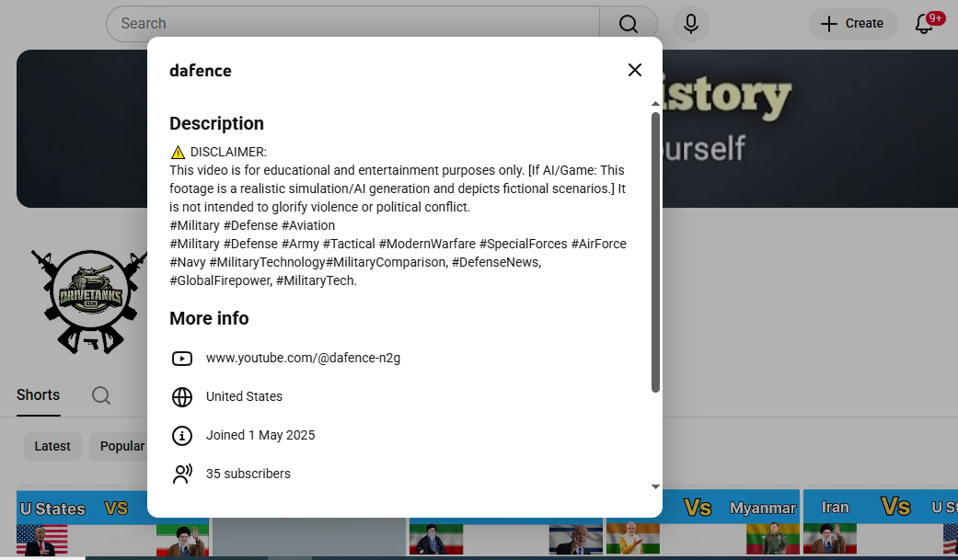Open the U States VS short thumbnail

(x=83, y=524)
